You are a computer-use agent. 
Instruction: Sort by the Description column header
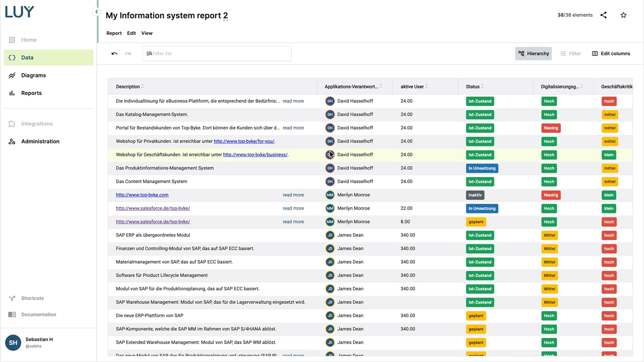tap(128, 87)
